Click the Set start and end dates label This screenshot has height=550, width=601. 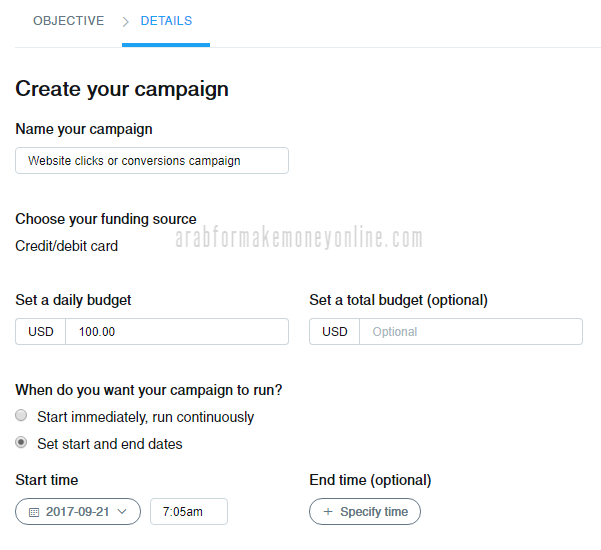coord(110,444)
